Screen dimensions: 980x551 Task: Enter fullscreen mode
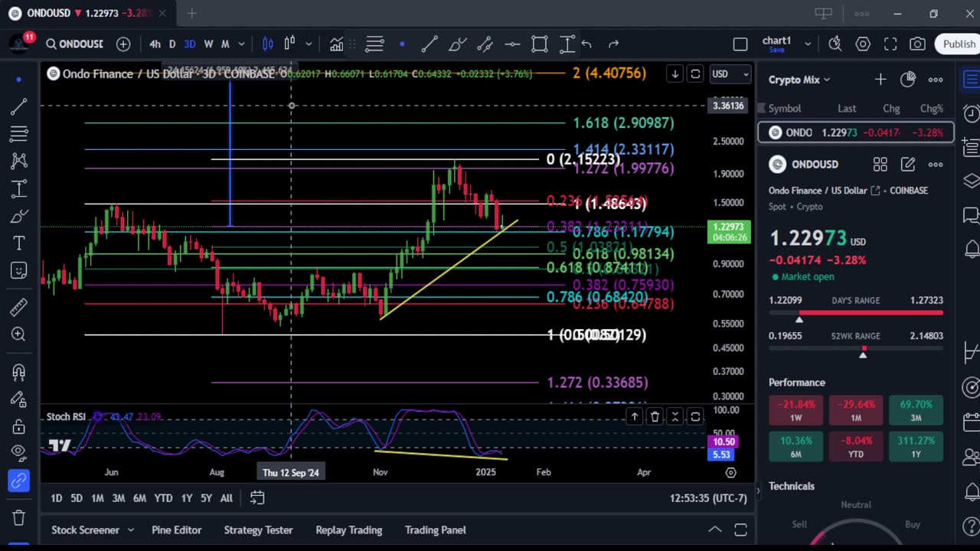(x=890, y=44)
